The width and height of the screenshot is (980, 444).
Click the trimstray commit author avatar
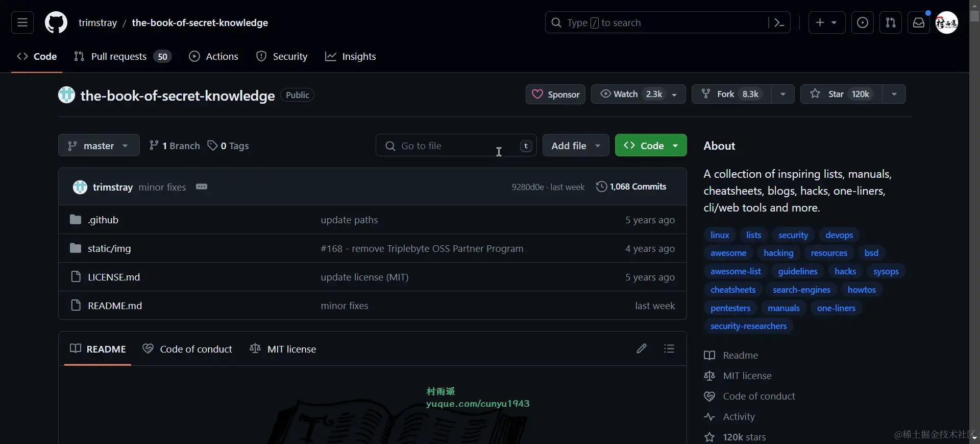80,187
